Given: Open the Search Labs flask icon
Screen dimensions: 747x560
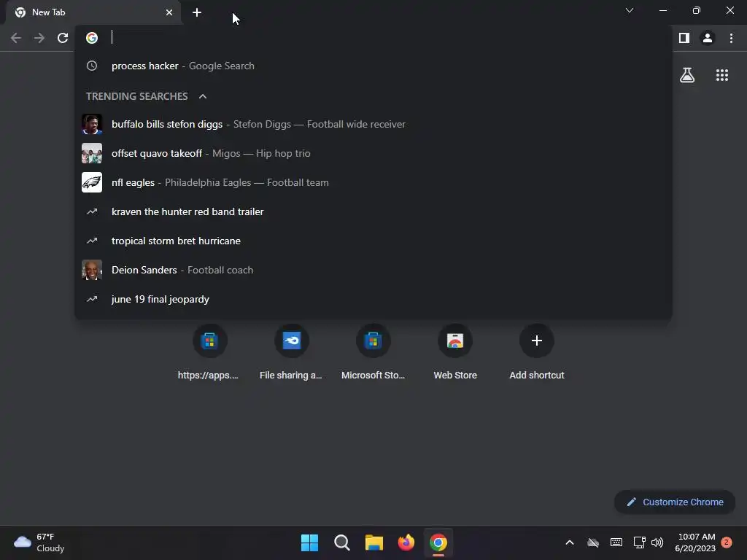Looking at the screenshot, I should (687, 75).
